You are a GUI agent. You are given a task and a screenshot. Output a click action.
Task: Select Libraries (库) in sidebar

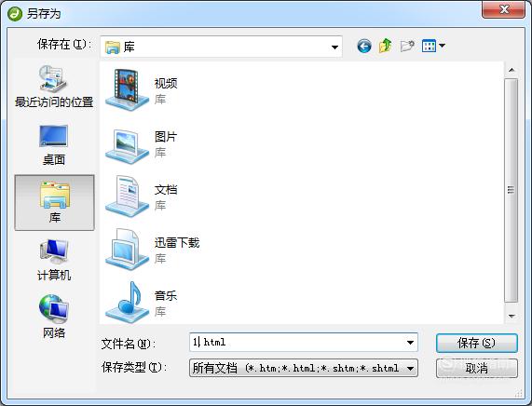[x=54, y=202]
